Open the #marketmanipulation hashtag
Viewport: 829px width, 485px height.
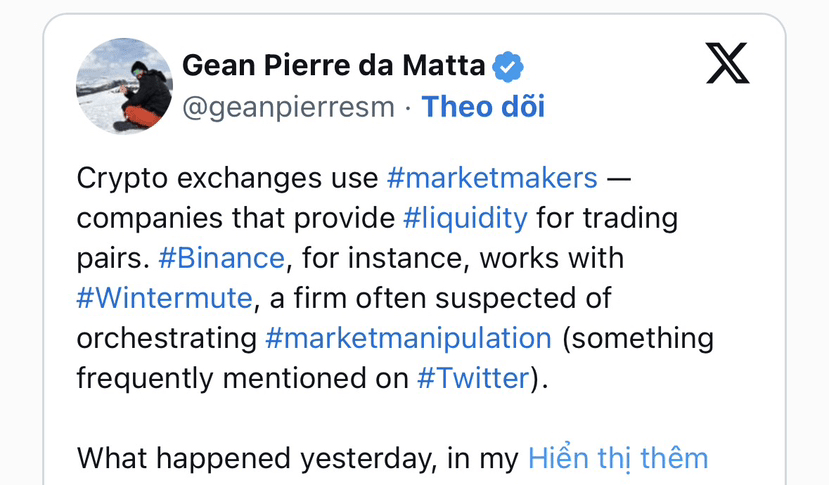point(408,338)
